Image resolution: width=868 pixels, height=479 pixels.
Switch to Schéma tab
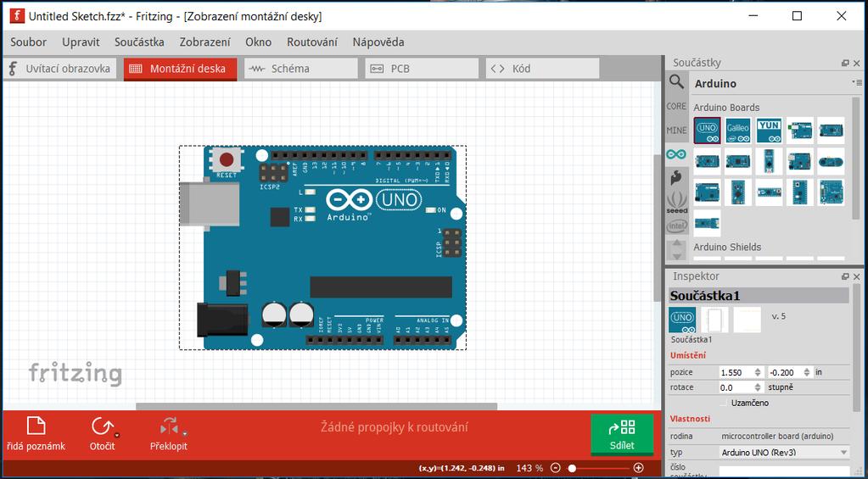(x=301, y=70)
